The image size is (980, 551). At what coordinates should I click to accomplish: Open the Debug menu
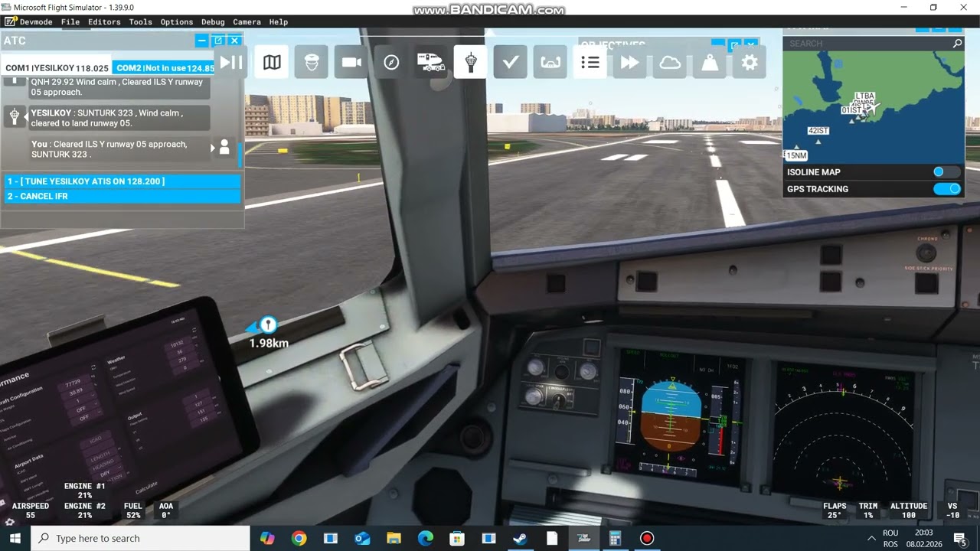213,22
